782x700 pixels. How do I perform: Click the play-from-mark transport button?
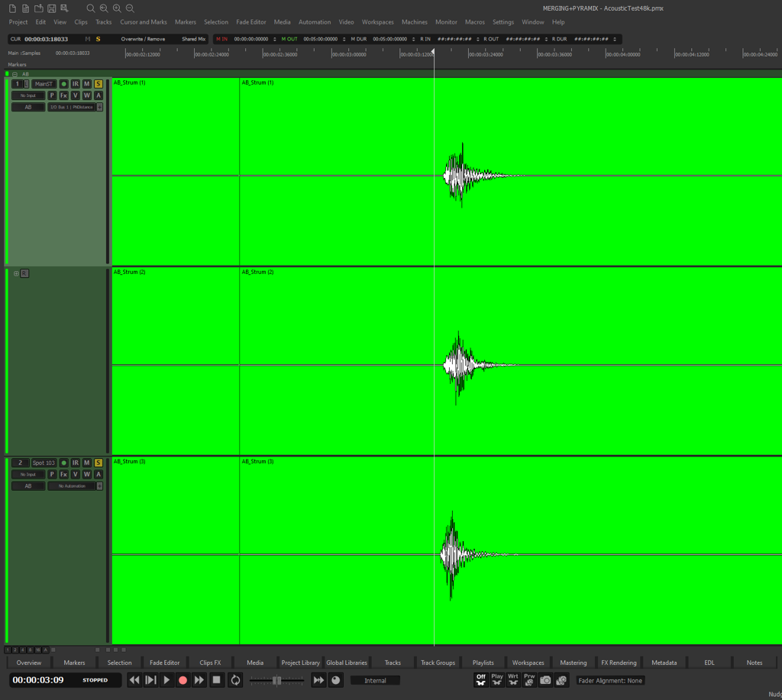[x=150, y=680]
